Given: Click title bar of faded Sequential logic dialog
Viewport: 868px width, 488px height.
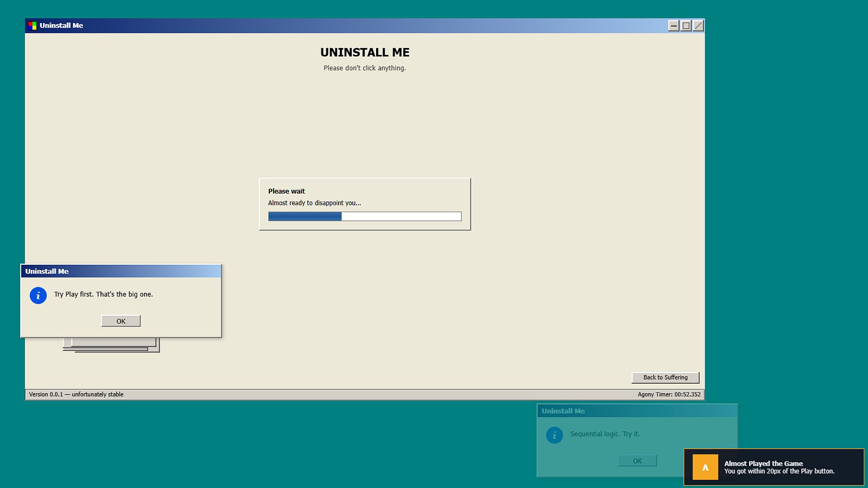Looking at the screenshot, I should coord(637,411).
